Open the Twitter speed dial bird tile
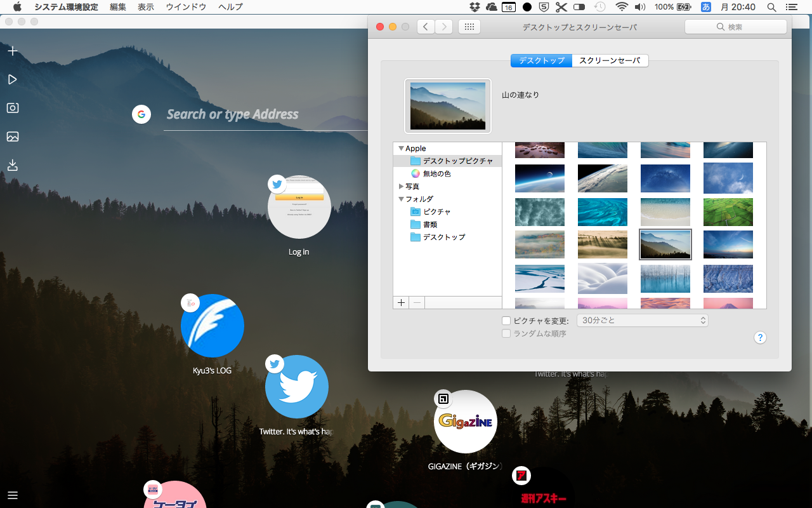Image resolution: width=812 pixels, height=508 pixels. tap(297, 387)
